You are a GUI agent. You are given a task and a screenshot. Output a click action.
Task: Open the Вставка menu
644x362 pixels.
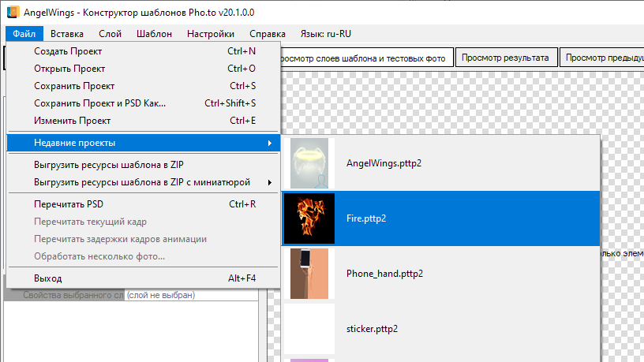click(67, 34)
